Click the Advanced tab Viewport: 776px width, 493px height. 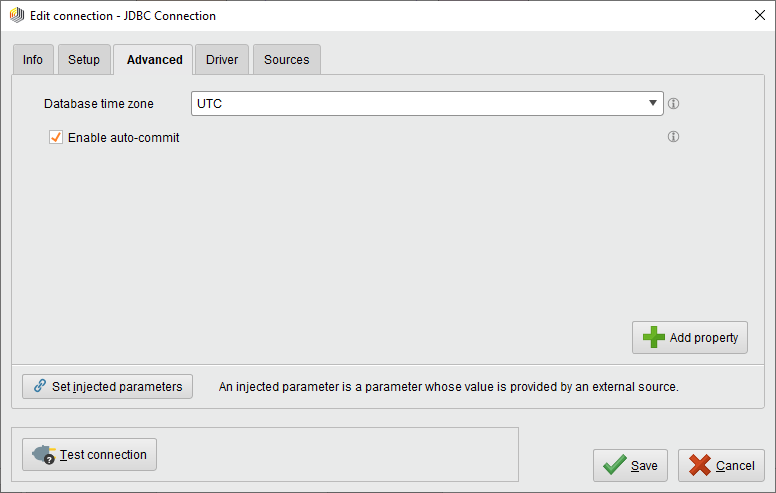click(x=154, y=60)
